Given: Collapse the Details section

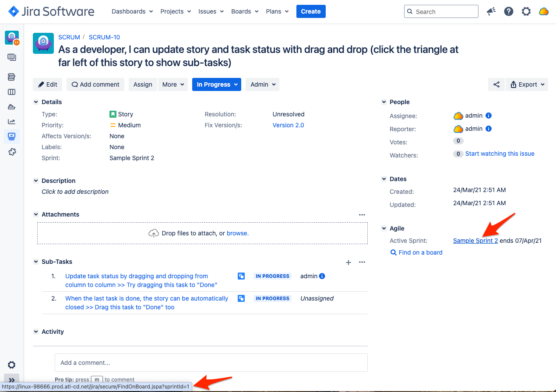Looking at the screenshot, I should click(x=36, y=102).
